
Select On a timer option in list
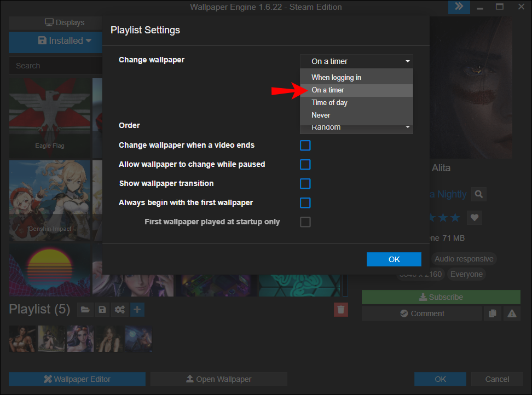click(x=356, y=90)
